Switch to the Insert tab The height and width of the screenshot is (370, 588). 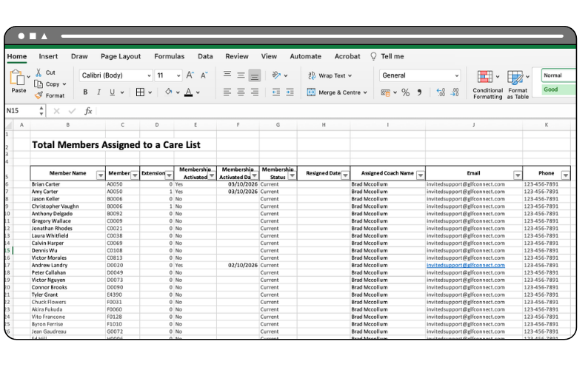(48, 56)
